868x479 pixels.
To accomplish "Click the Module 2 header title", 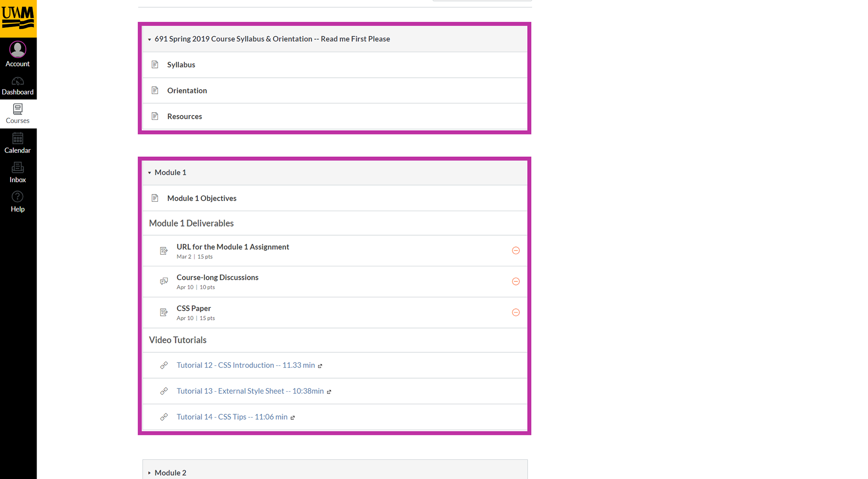I will [x=170, y=473].
